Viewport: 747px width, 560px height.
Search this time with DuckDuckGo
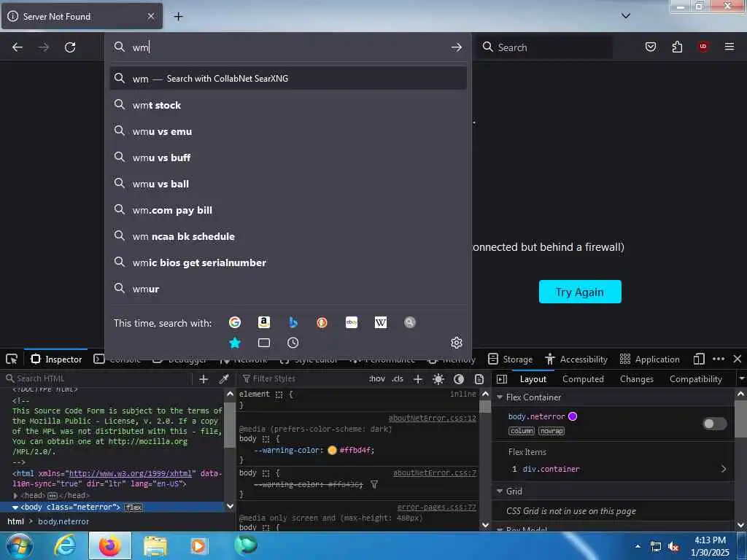pyautogui.click(x=322, y=322)
